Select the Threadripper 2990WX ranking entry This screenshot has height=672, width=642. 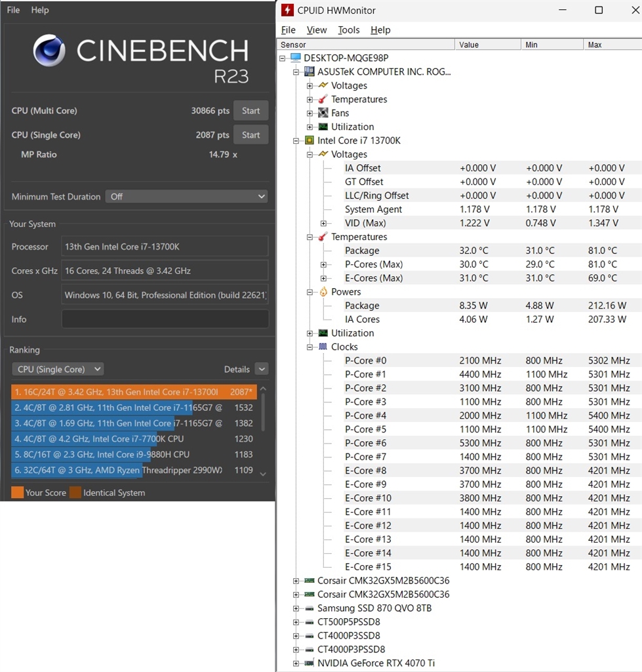pyautogui.click(x=134, y=470)
